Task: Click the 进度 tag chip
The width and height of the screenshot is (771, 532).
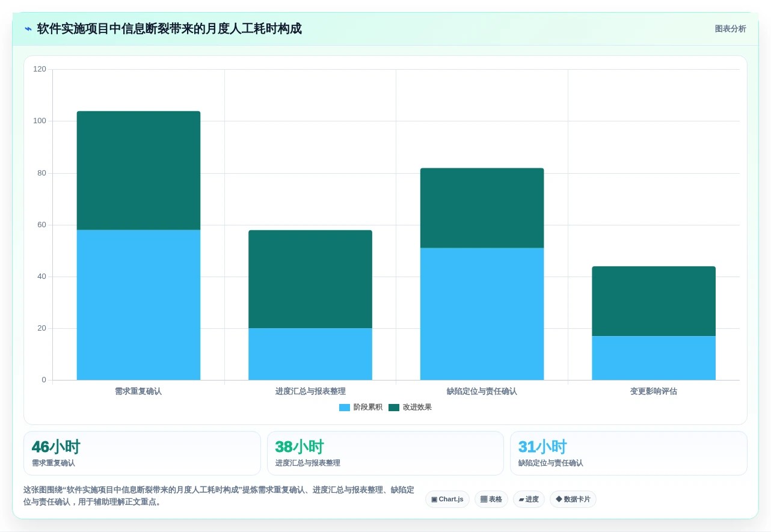Action: [529, 499]
